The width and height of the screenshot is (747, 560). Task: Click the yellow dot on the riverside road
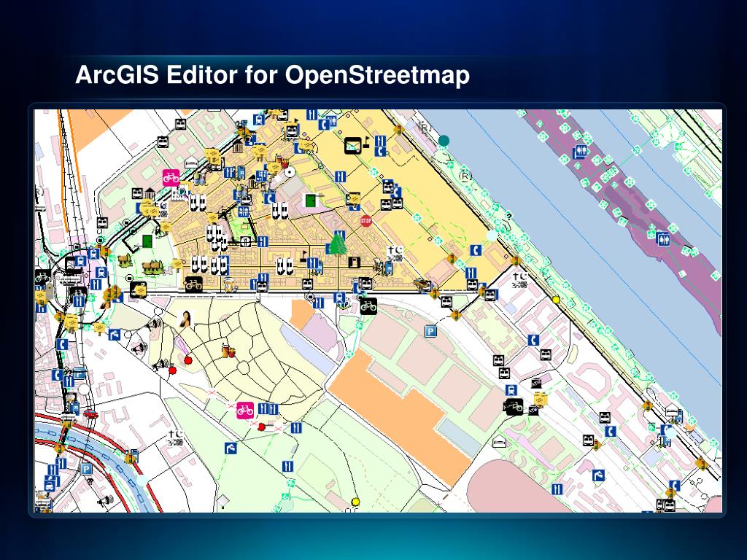coord(555,300)
